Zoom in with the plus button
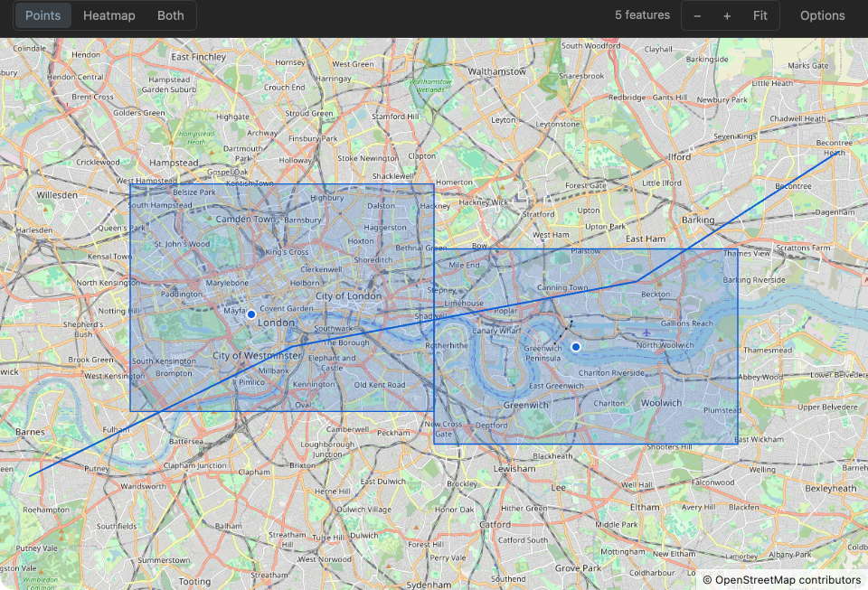The image size is (868, 590). click(727, 15)
